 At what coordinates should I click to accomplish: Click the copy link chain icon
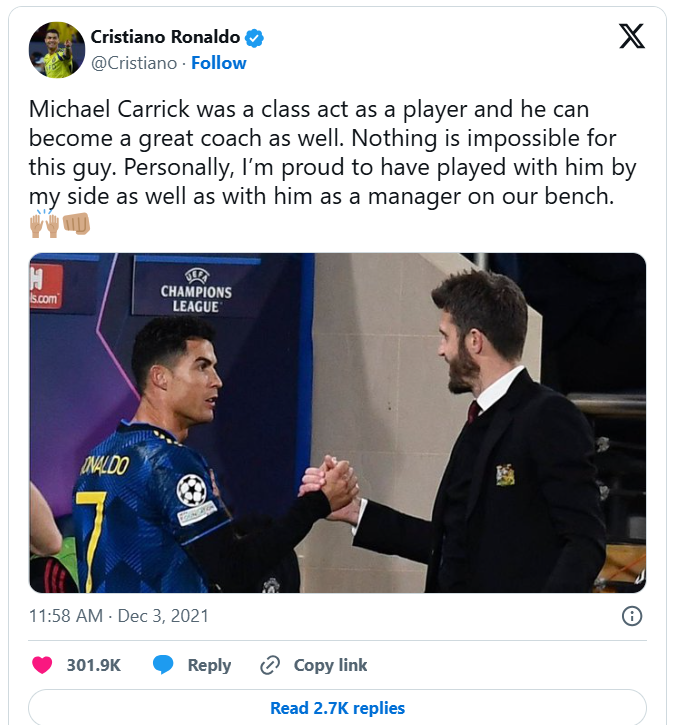coord(270,665)
